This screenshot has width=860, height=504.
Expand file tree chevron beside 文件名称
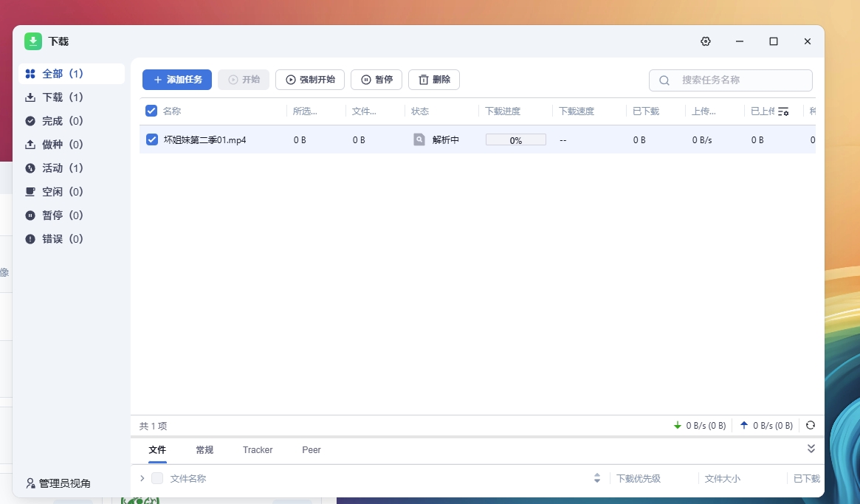(x=142, y=478)
